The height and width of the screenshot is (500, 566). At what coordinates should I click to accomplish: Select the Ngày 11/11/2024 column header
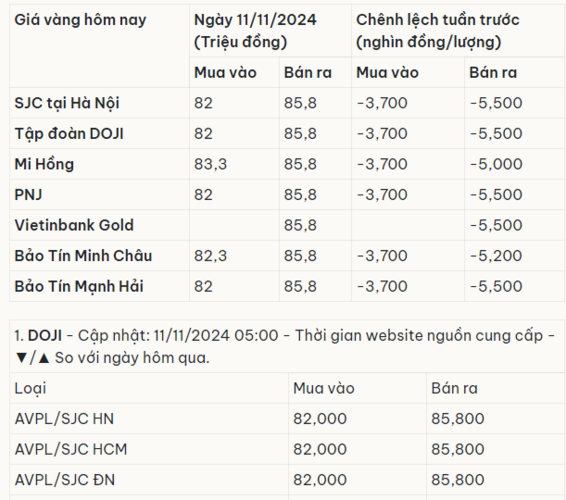(255, 31)
